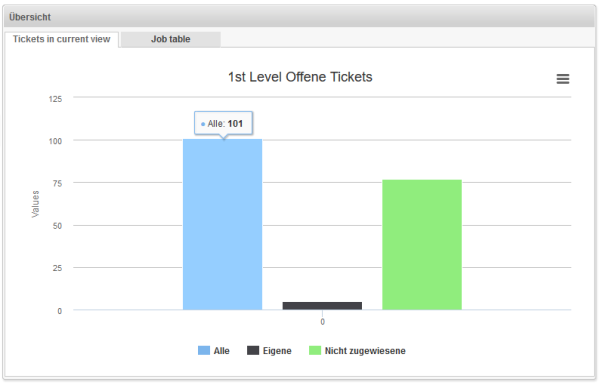Click the green Nicht zugewiesene bar
This screenshot has height=385, width=600.
[x=422, y=245]
